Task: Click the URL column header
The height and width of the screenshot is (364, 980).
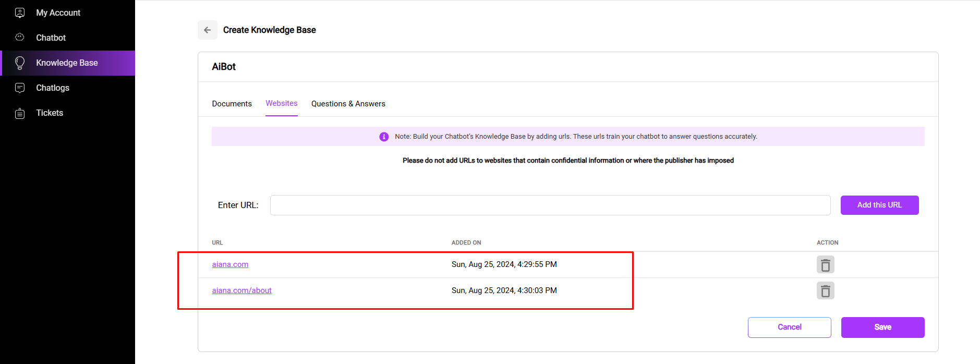Action: point(217,242)
